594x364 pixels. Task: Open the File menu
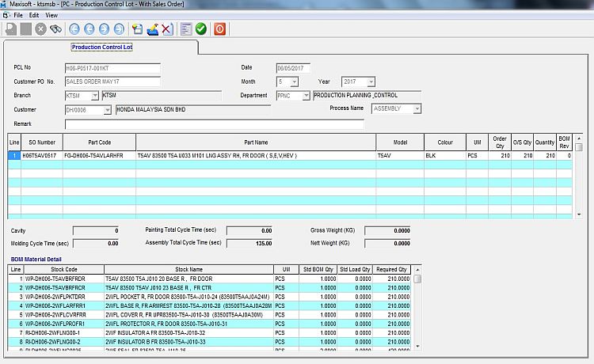18,15
